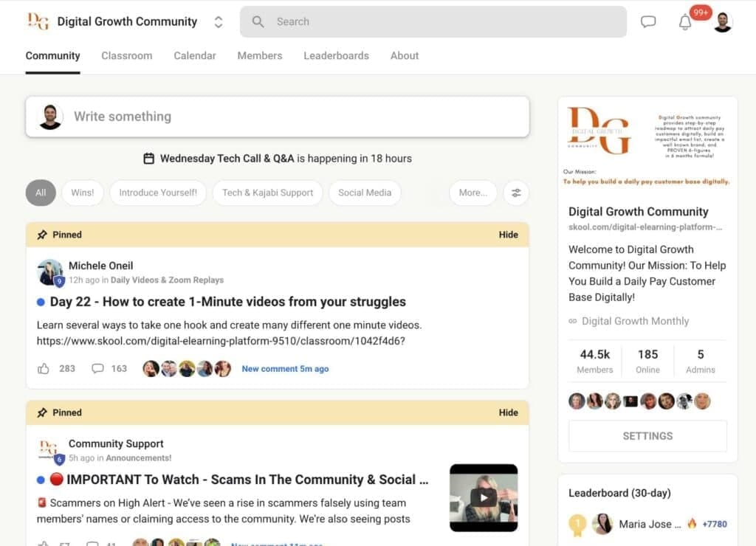Open the Leaderboards tab

[336, 55]
